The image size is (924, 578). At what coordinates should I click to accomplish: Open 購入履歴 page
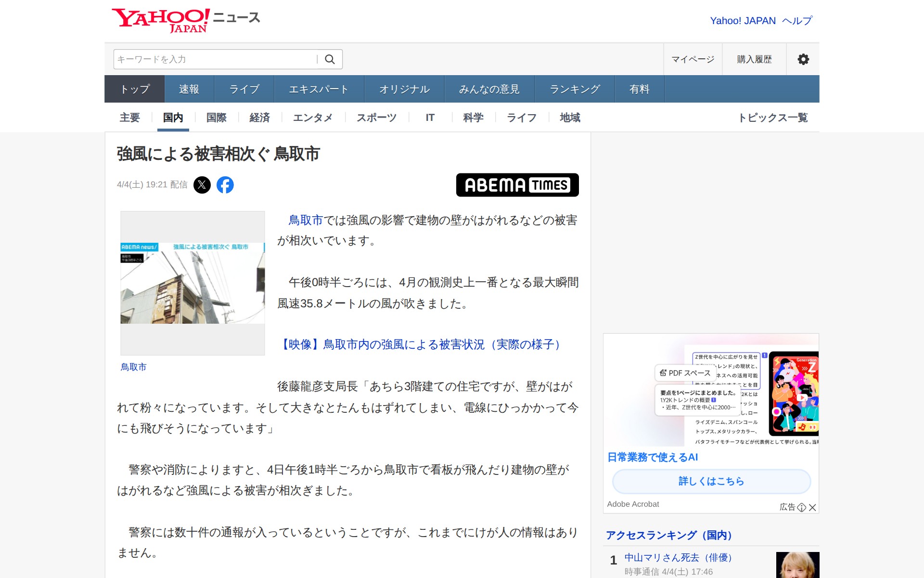point(753,59)
